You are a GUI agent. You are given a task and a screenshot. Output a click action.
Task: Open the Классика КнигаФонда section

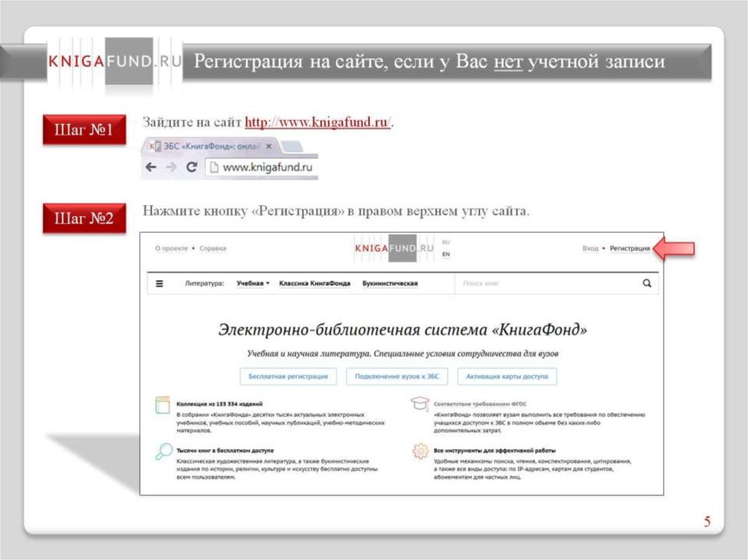point(314,283)
